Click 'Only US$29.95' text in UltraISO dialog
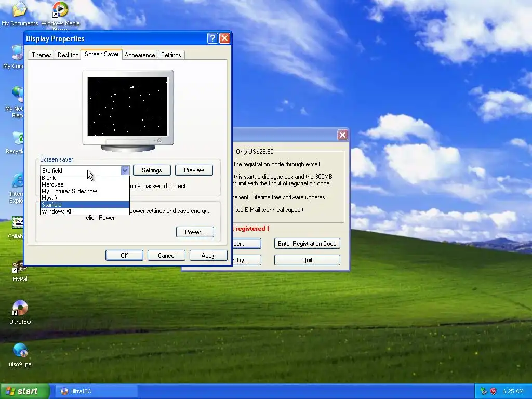This screenshot has width=532, height=399. [x=255, y=152]
